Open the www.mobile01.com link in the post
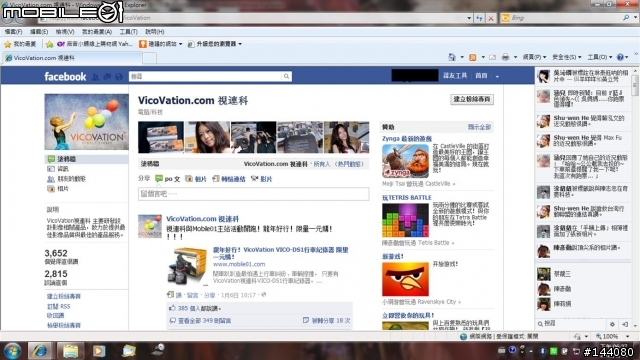 point(239,264)
